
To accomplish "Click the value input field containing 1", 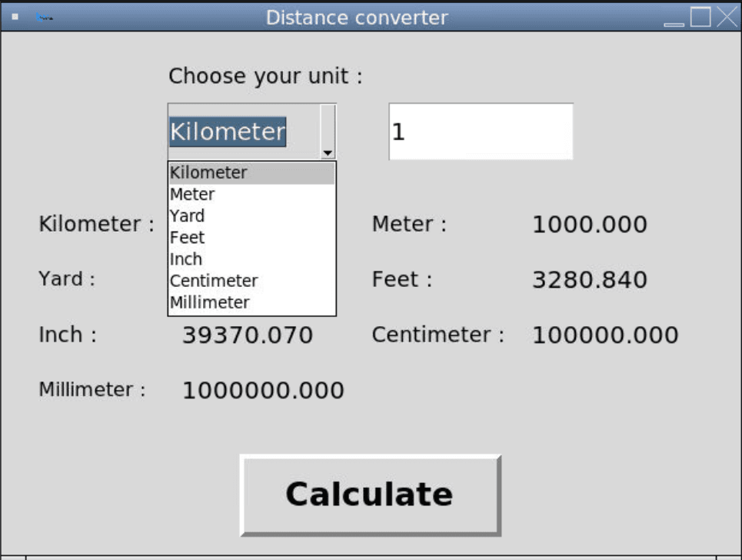I will click(x=481, y=132).
